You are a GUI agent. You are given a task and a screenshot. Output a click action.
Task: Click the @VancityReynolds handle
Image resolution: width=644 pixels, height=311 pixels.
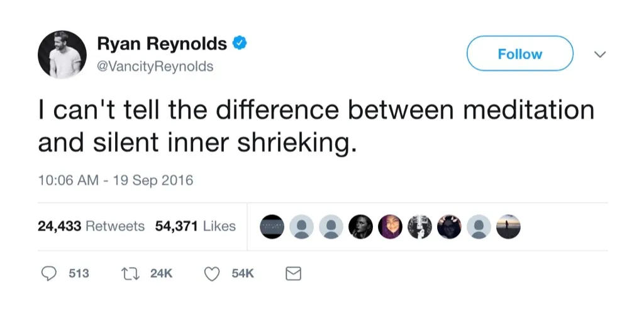coord(155,66)
